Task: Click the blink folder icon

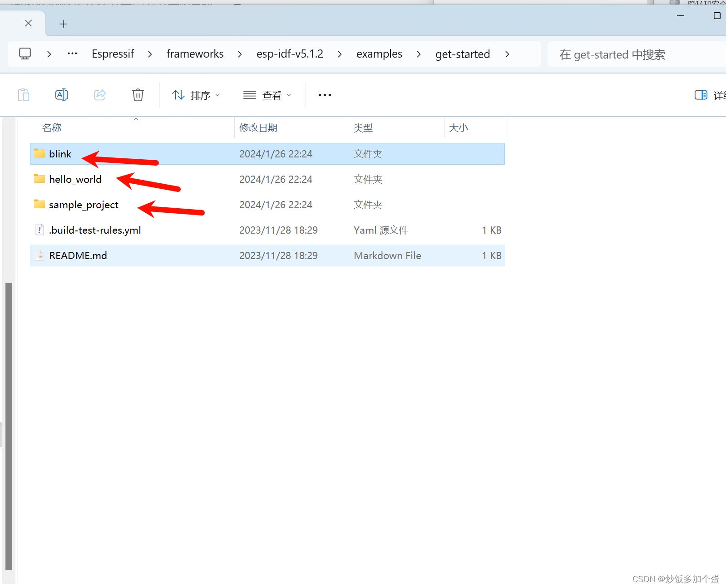Action: tap(40, 153)
